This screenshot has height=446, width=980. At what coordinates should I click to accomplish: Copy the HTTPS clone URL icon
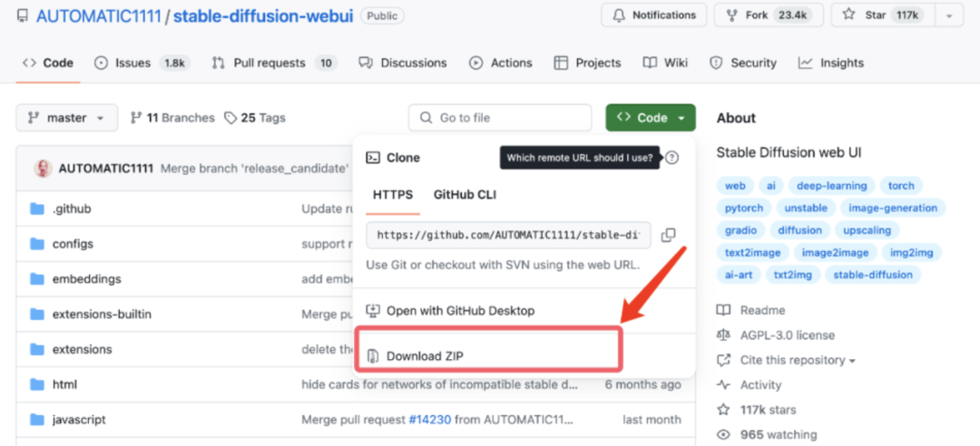coord(669,235)
